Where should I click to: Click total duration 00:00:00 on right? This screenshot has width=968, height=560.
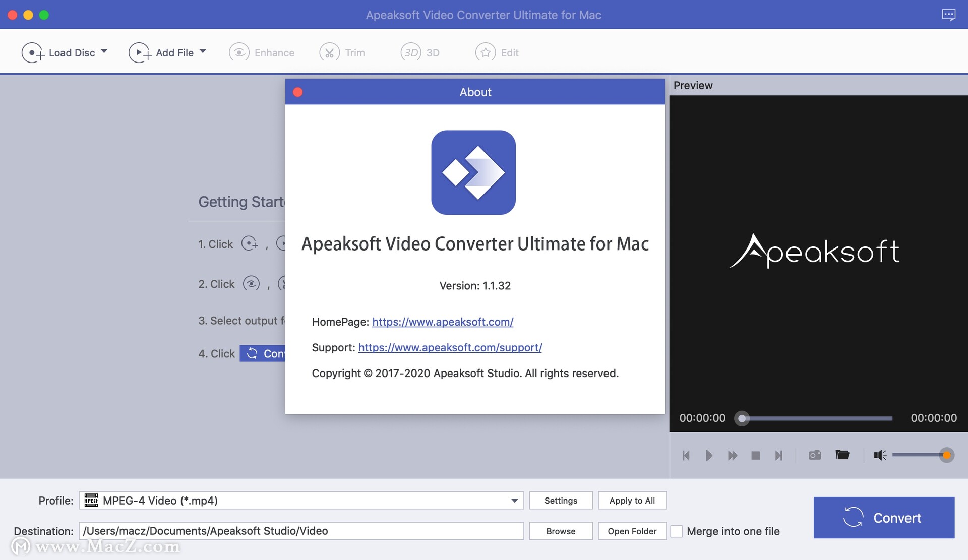[934, 418]
